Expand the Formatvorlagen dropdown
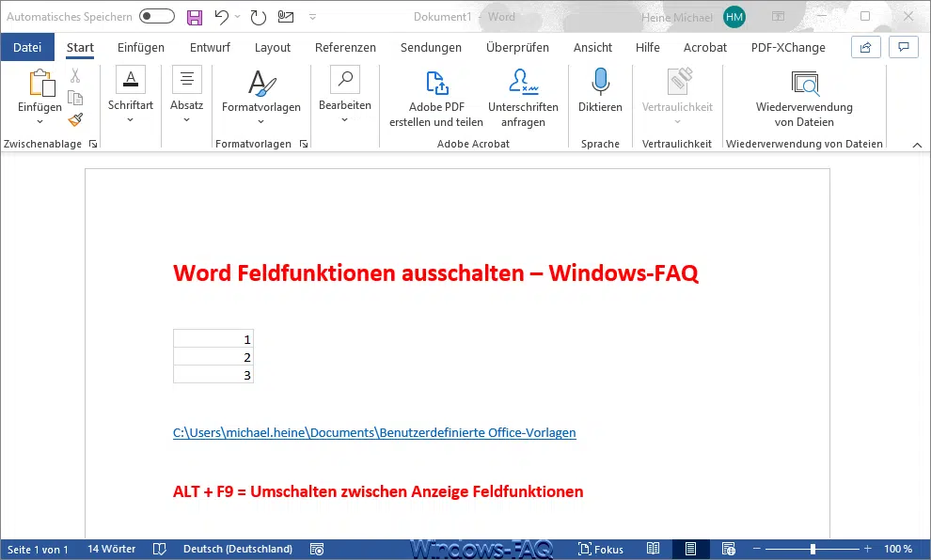This screenshot has width=931, height=560. click(261, 98)
